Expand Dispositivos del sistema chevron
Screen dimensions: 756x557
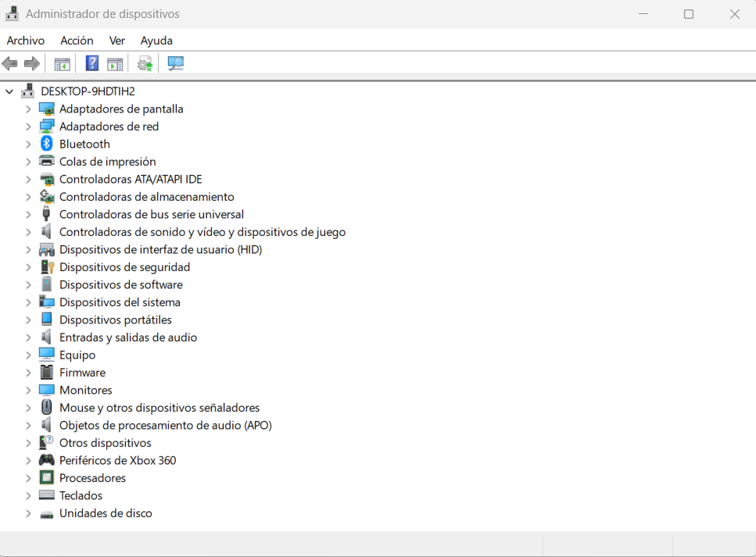point(28,302)
